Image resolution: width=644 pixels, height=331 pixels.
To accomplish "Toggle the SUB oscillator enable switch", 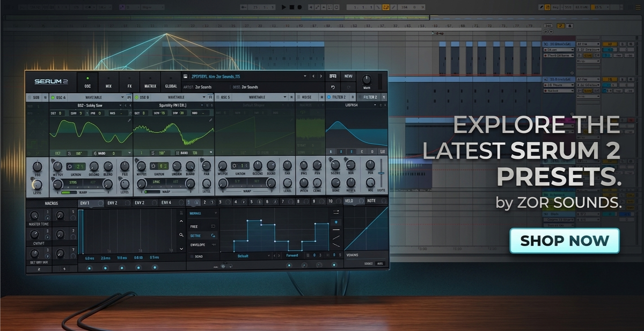I will coord(30,97).
